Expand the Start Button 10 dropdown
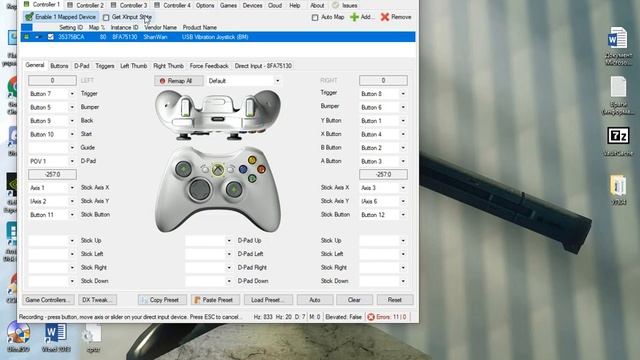Image resolution: width=640 pixels, height=360 pixels. (72, 134)
